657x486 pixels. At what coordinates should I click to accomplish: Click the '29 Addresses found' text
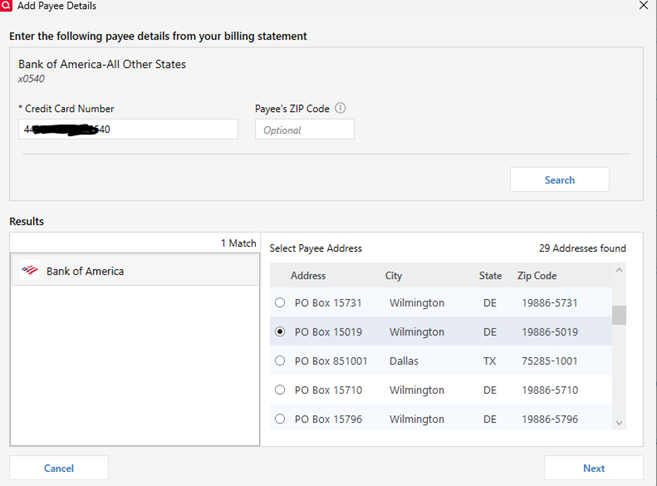click(x=582, y=248)
